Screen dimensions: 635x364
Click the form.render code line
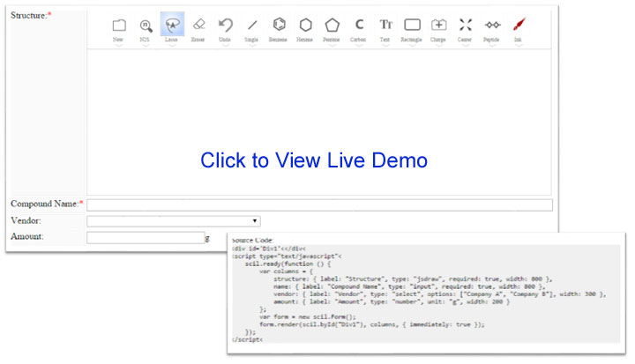coord(372,324)
